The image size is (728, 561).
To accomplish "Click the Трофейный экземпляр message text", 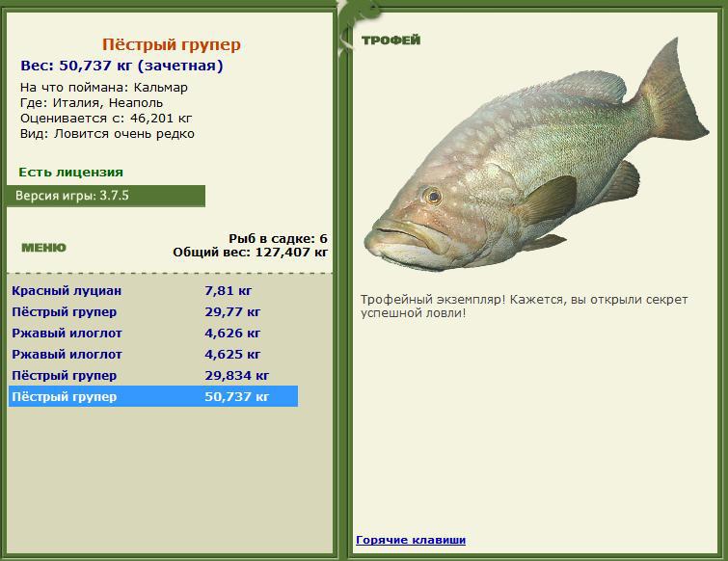I will point(525,307).
